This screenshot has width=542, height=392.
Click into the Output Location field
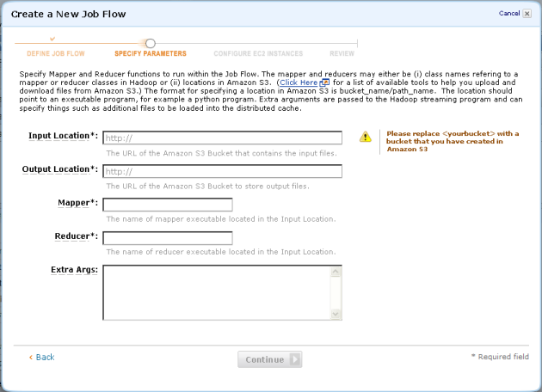pos(222,171)
